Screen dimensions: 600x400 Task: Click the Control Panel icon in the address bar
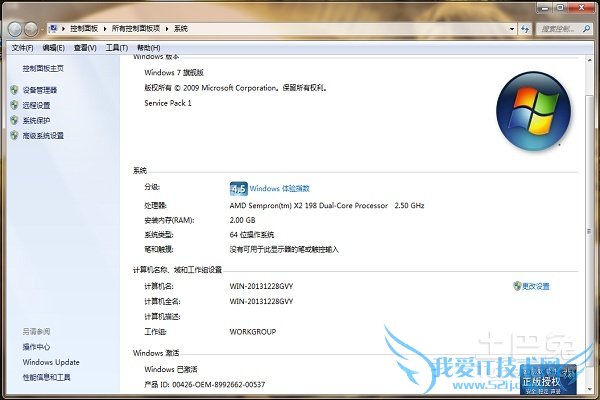54,28
